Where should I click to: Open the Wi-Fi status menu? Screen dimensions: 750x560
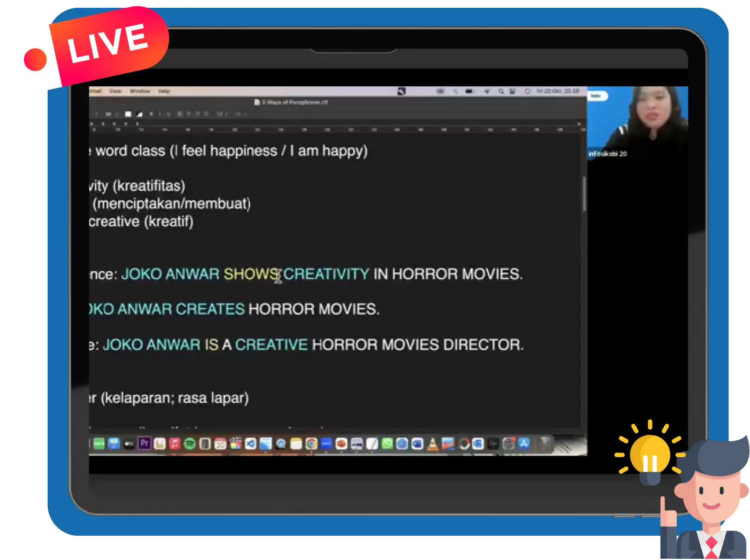coord(487,91)
